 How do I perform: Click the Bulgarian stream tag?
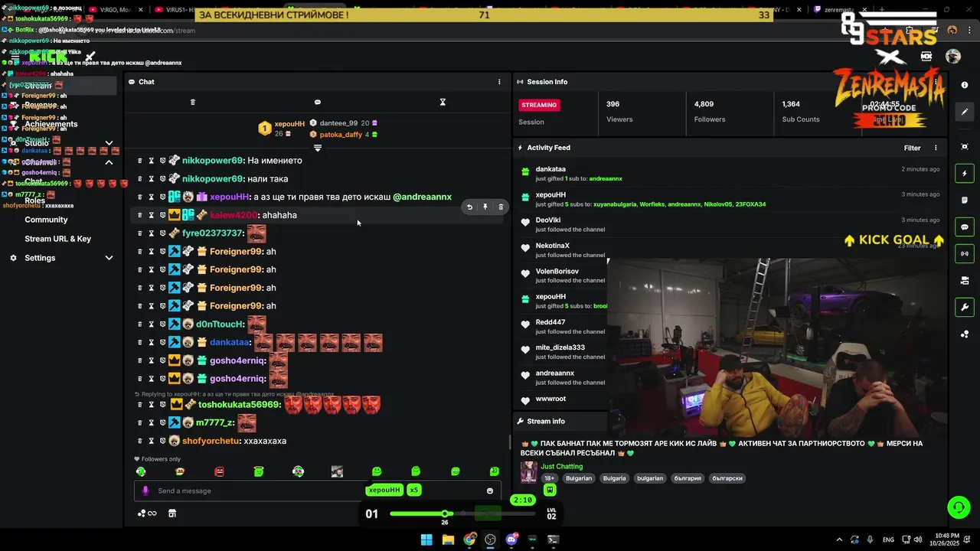click(579, 478)
